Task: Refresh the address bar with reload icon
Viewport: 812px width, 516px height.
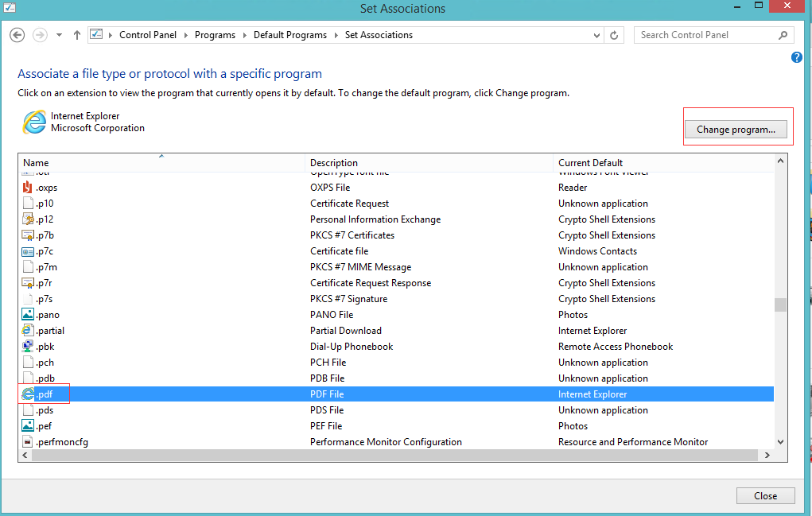Action: (x=614, y=35)
